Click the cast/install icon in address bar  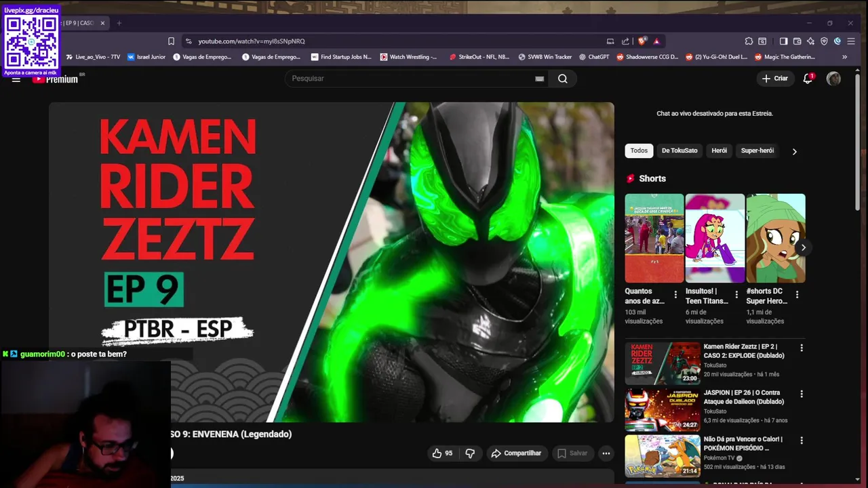pyautogui.click(x=610, y=41)
